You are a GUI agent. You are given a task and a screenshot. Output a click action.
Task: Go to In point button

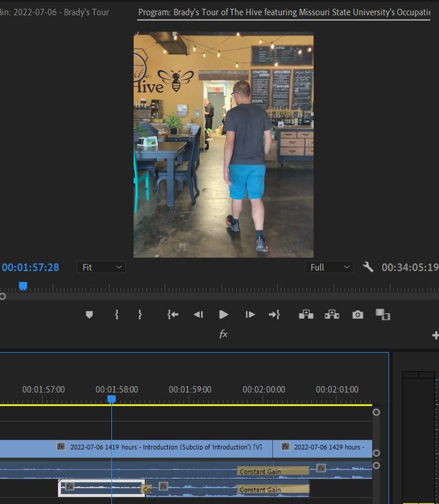click(173, 314)
